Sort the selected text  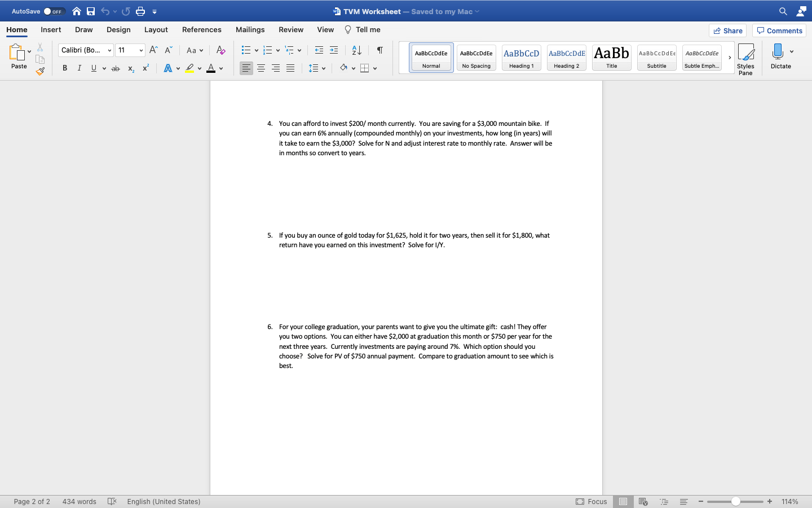click(x=357, y=50)
